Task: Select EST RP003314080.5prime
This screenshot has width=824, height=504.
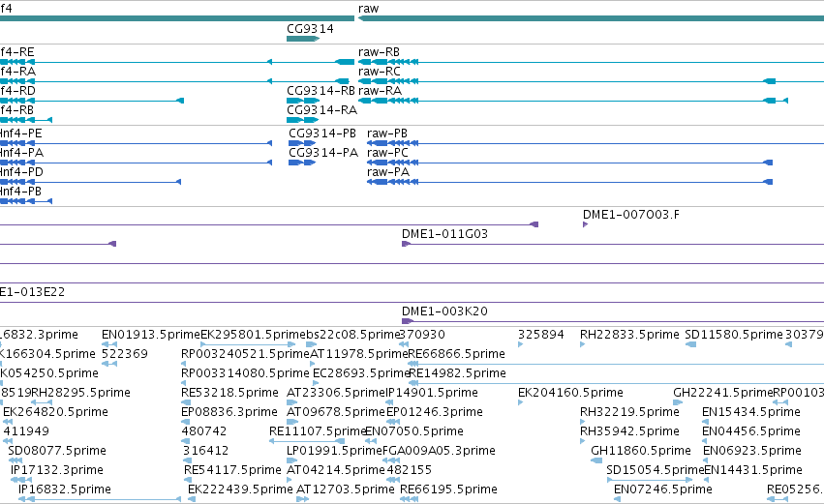Action: [x=183, y=383]
